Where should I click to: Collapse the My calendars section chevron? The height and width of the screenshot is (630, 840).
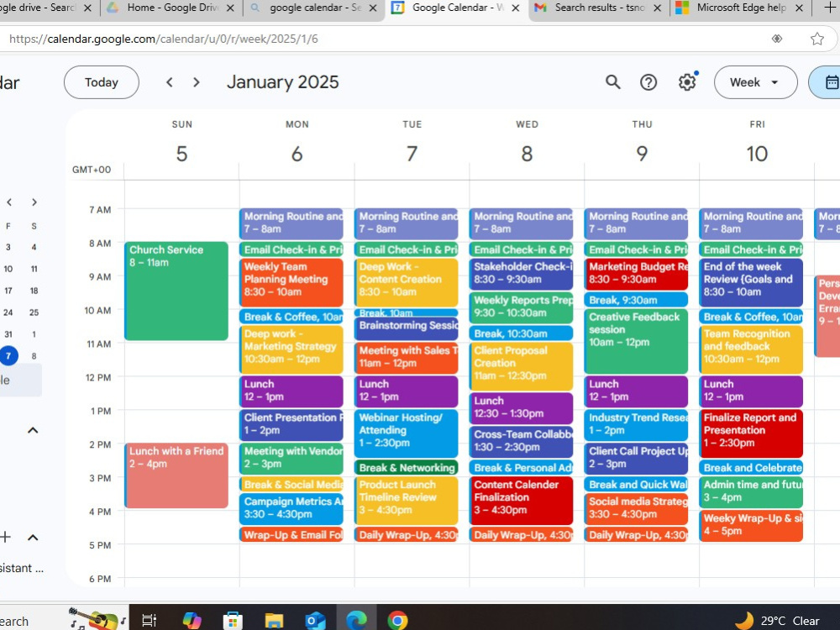33,429
